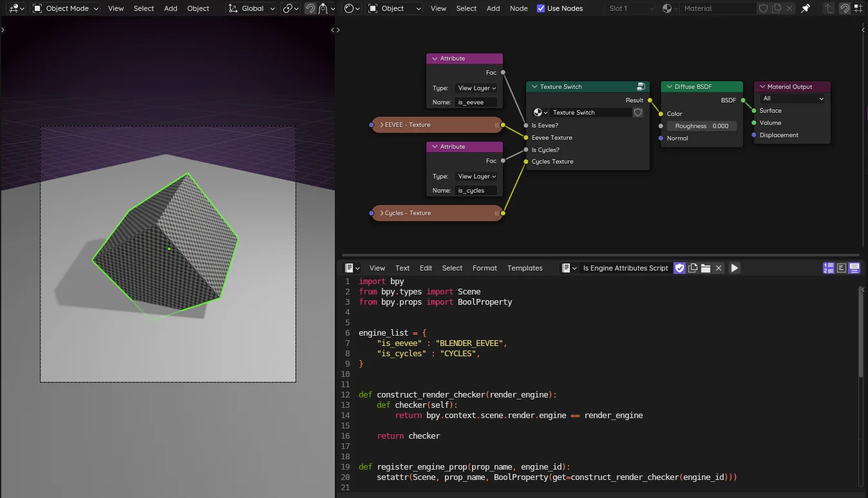Open the Global transform orientation dropdown
The image size is (868, 498).
[x=252, y=8]
